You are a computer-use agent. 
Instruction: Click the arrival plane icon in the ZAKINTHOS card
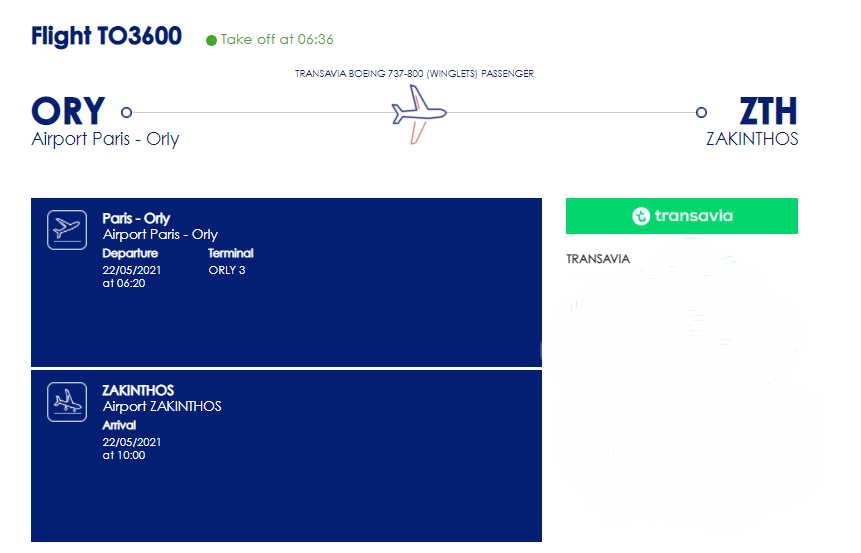point(67,402)
